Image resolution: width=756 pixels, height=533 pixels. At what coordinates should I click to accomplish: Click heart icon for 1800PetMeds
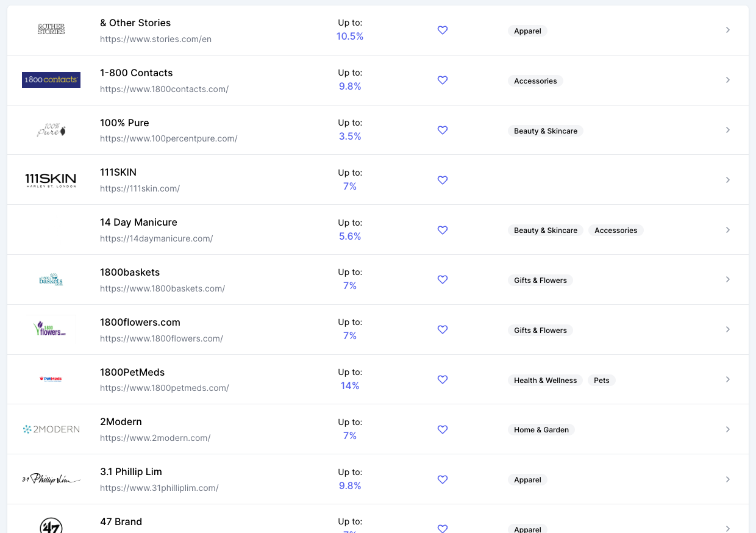pyautogui.click(x=443, y=379)
